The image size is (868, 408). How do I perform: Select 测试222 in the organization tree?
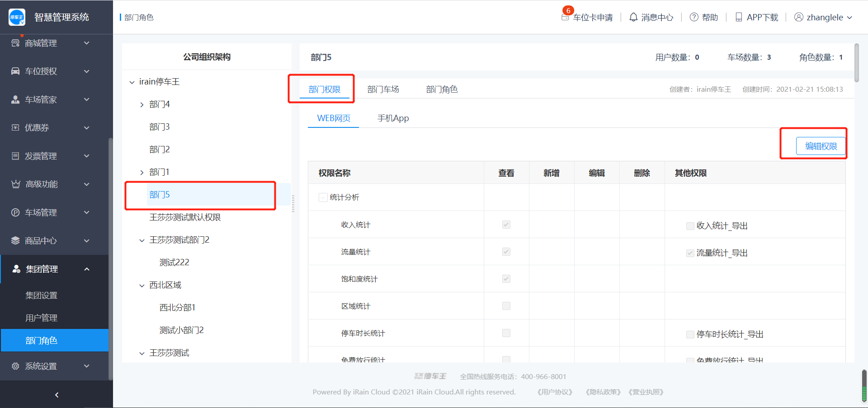175,263
